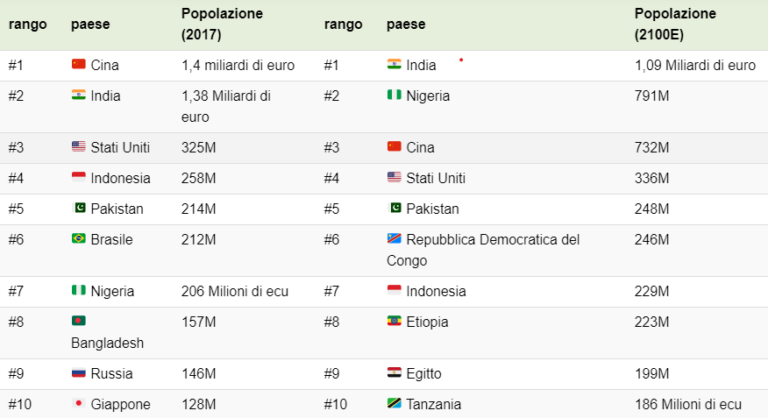This screenshot has height=418, width=768.
Task: Click the Democratic Republic of Congo flag
Action: (x=394, y=239)
